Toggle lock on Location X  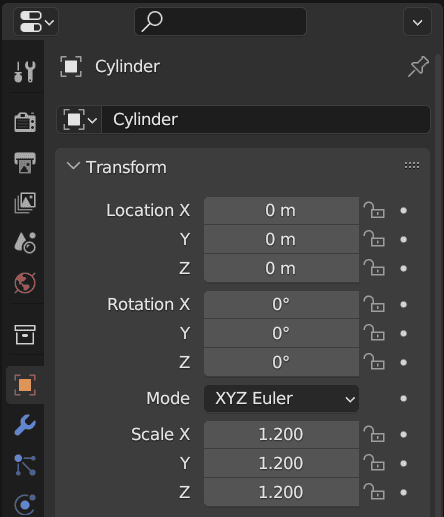pos(374,210)
